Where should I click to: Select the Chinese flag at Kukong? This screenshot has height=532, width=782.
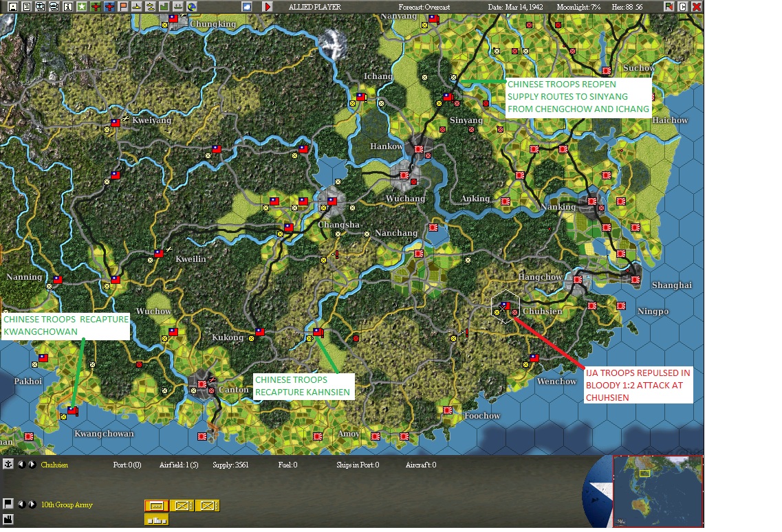click(260, 331)
